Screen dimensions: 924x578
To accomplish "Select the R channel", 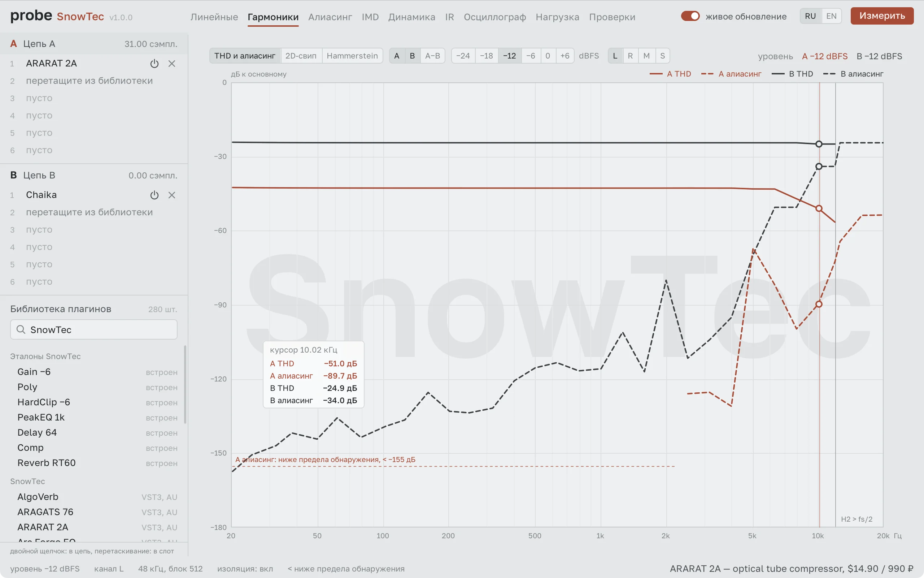I will click(631, 56).
